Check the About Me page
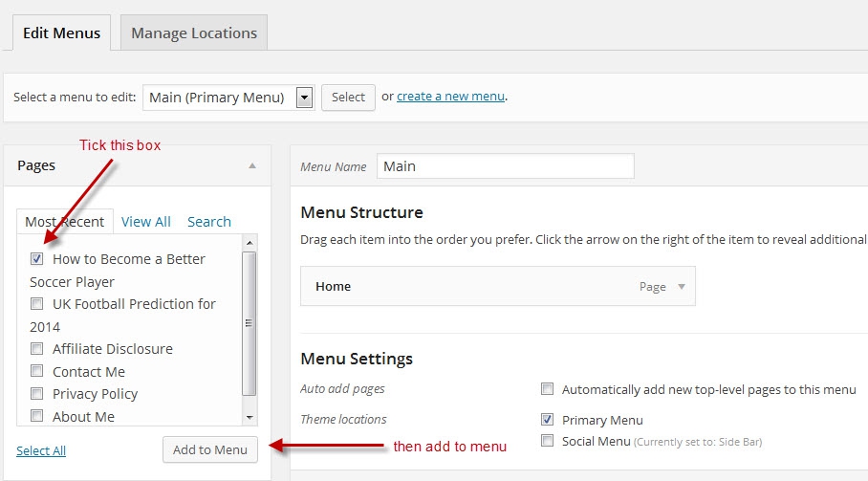Image resolution: width=868 pixels, height=481 pixels. tap(37, 416)
